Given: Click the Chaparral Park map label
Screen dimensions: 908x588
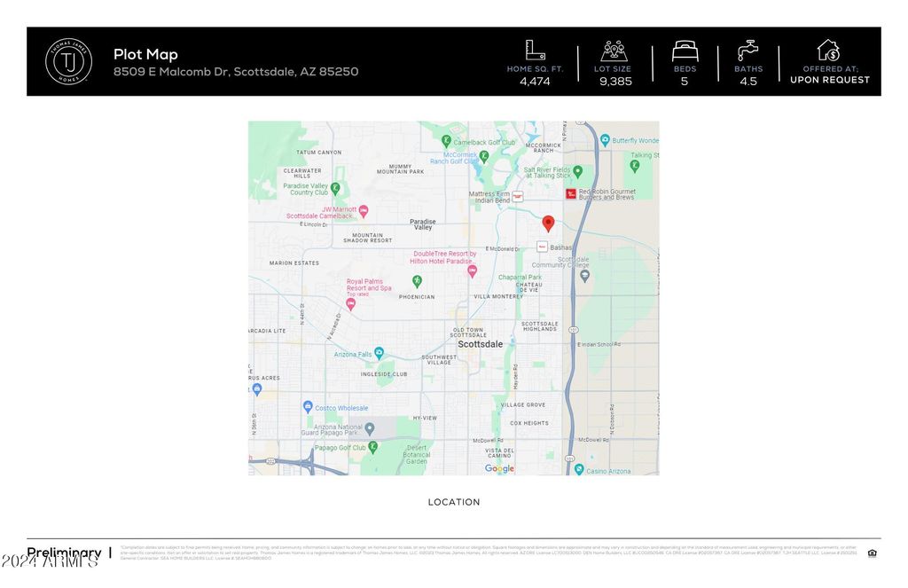Looking at the screenshot, I should 520,278.
